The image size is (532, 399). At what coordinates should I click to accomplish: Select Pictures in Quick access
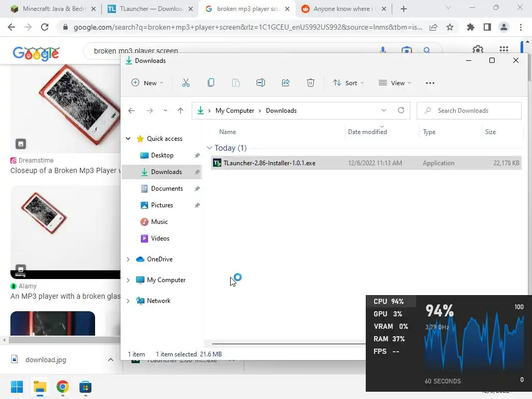coord(162,205)
